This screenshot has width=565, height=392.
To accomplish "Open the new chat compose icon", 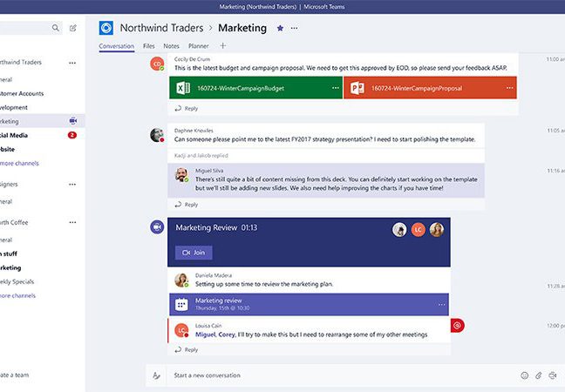I will [73, 28].
